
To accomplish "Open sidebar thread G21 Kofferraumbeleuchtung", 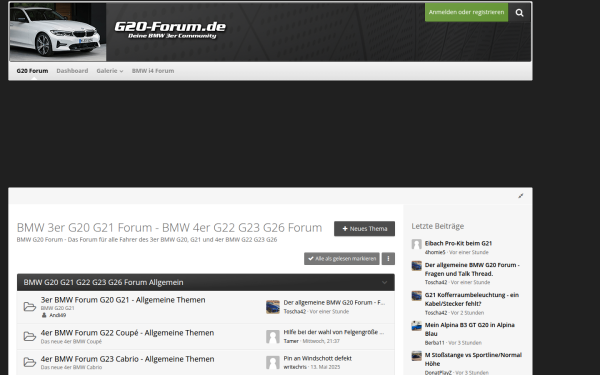I will coord(472,299).
